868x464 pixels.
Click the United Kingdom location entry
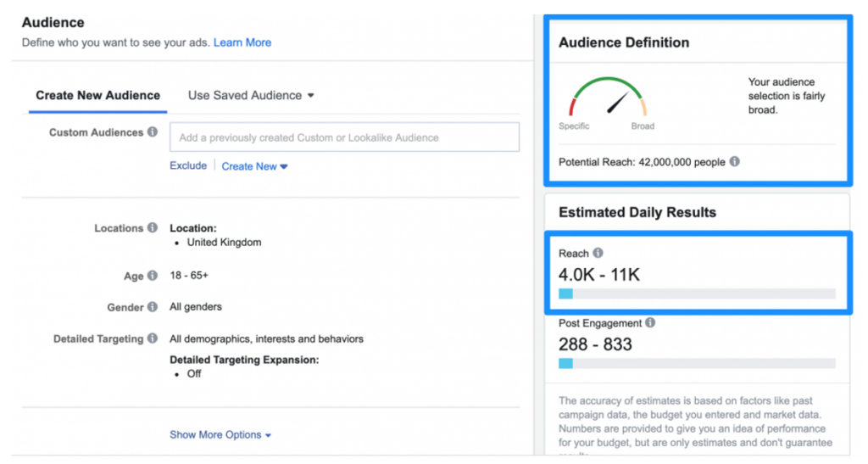click(224, 242)
